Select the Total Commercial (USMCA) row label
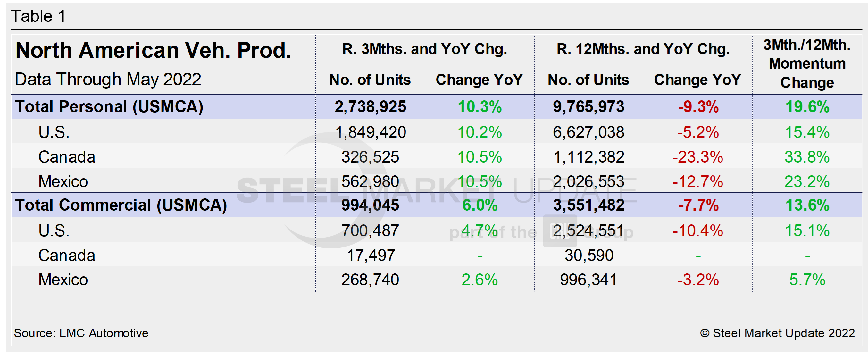 121,205
